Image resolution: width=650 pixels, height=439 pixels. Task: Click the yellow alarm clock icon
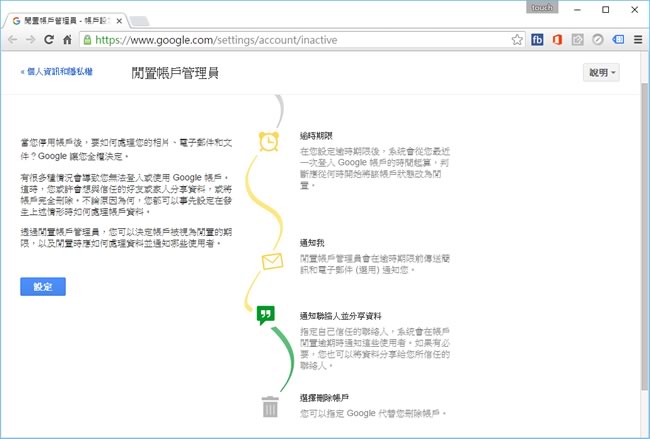[x=269, y=141]
